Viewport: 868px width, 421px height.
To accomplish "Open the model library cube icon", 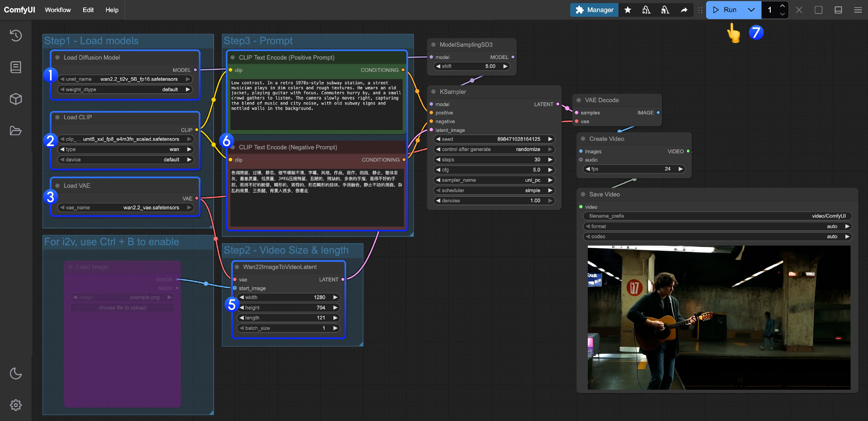I will click(16, 99).
